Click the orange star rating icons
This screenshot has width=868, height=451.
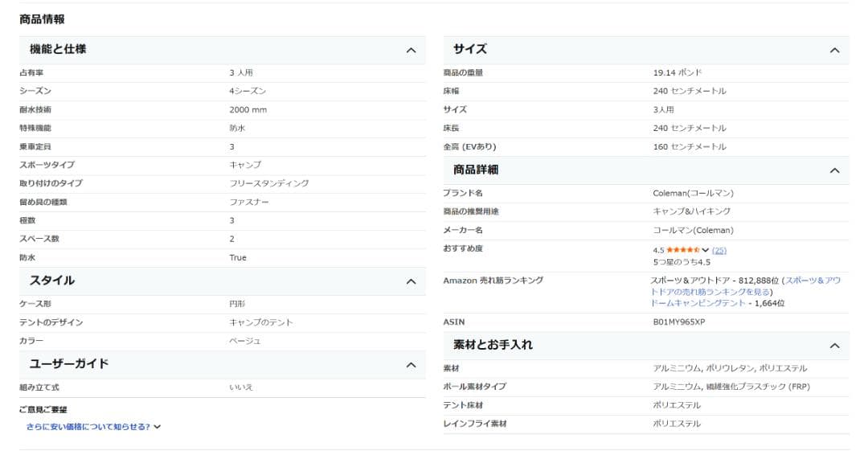pyautogui.click(x=682, y=250)
